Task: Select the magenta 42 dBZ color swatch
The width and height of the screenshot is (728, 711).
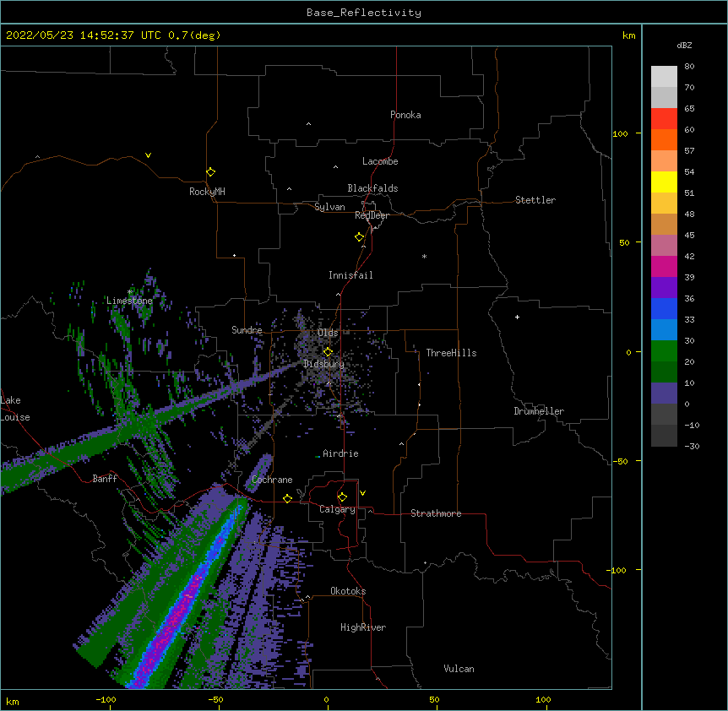Action: tap(664, 266)
